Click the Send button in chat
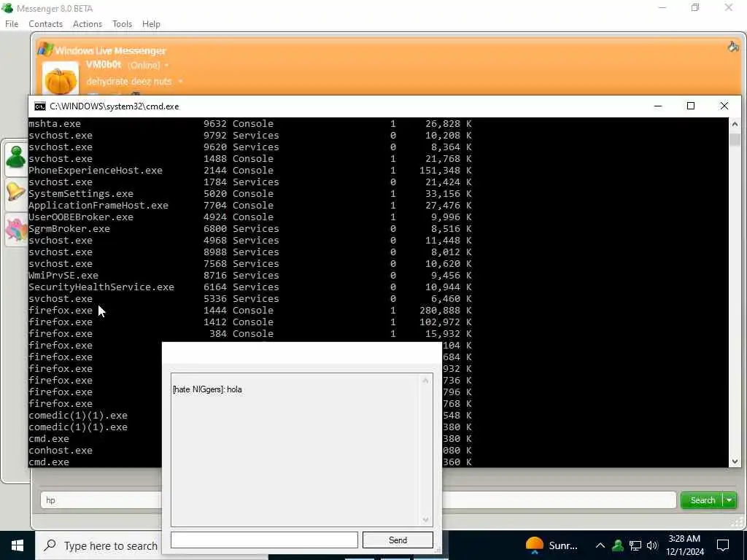Image resolution: width=747 pixels, height=560 pixels. 398,540
